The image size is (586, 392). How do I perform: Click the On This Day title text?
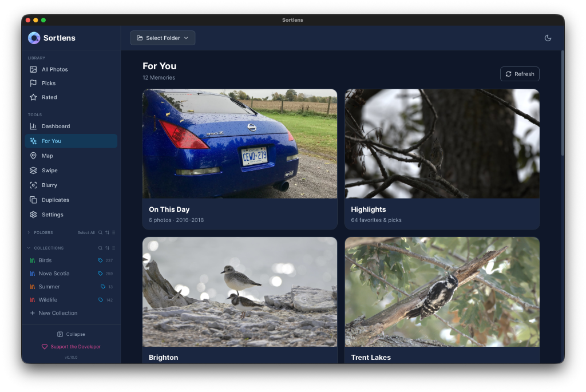169,209
